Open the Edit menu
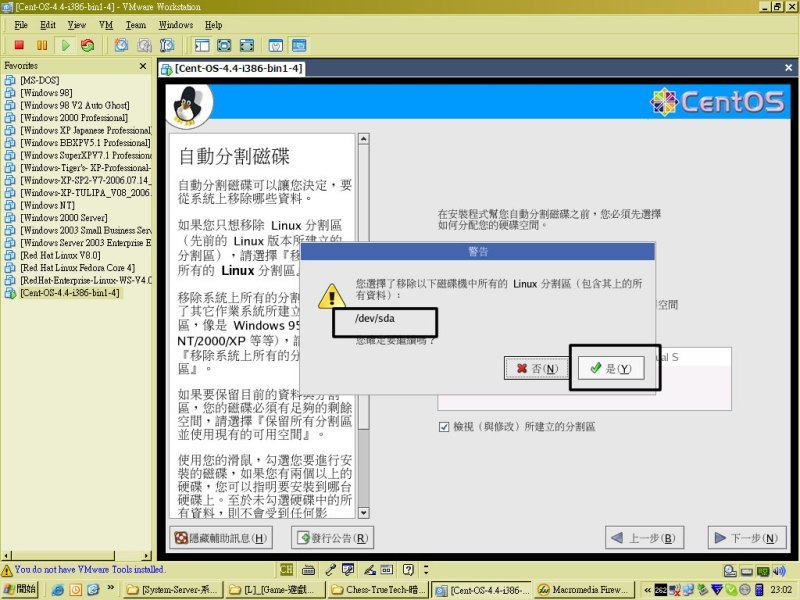 (x=48, y=25)
